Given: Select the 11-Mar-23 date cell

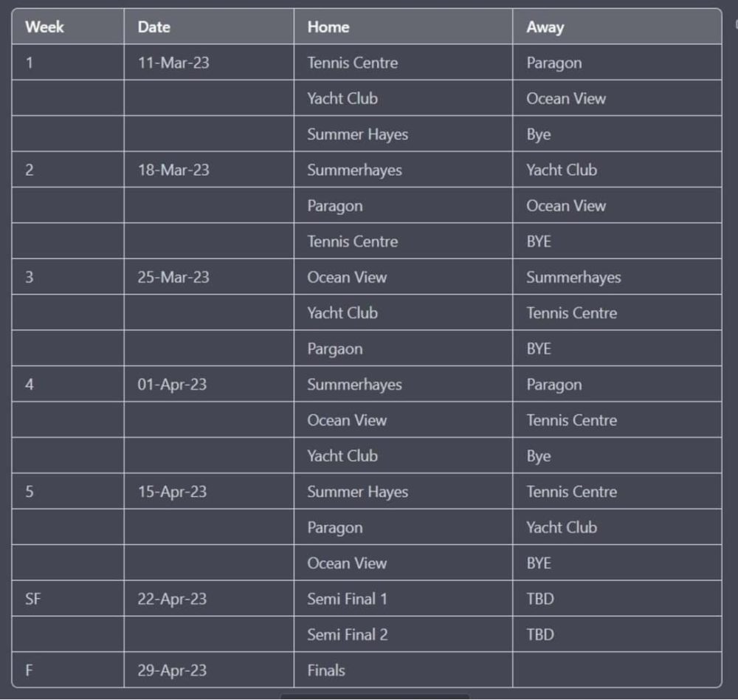Looking at the screenshot, I should point(209,63).
